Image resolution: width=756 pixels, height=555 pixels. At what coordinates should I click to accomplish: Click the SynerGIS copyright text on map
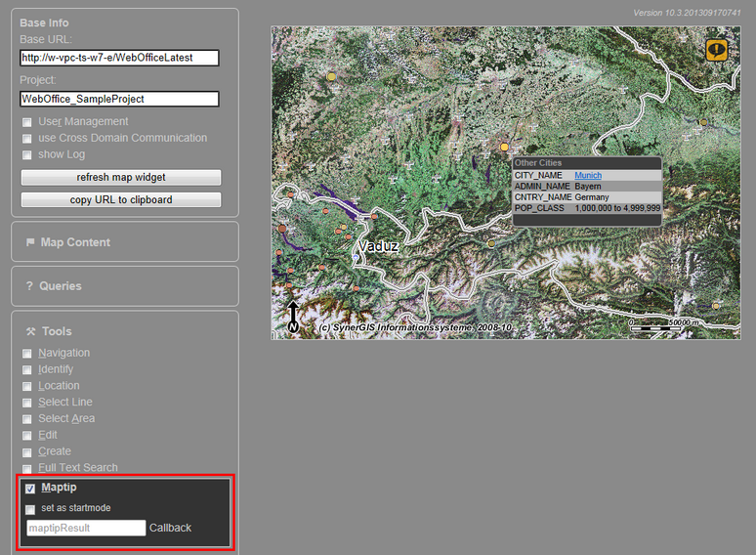tap(415, 327)
